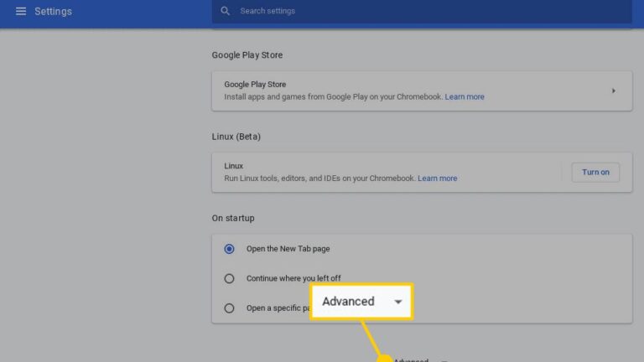Open Learn more link for Linux

[x=438, y=178]
